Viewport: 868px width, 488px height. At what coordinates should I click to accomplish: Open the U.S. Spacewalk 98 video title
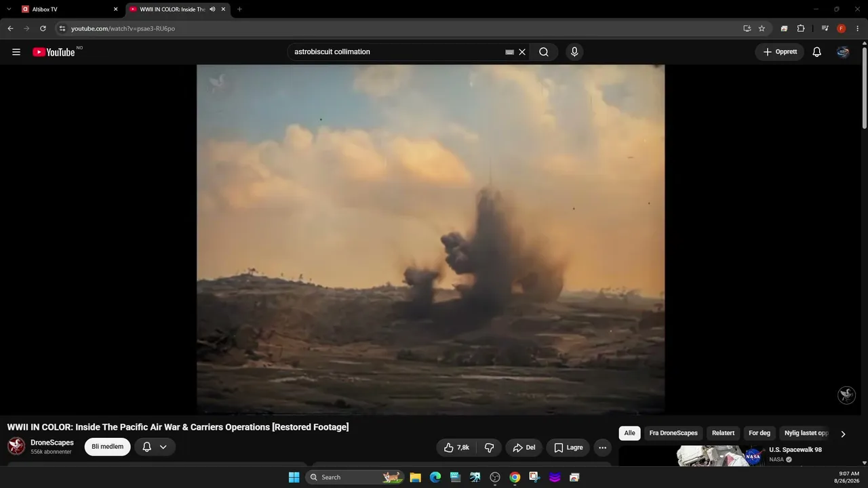795,450
